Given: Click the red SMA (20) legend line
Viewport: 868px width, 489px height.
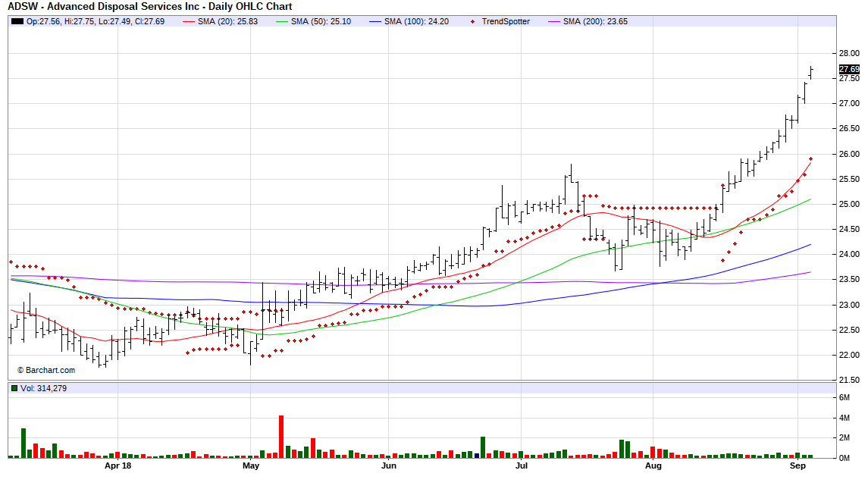Looking at the screenshot, I should coord(189,21).
